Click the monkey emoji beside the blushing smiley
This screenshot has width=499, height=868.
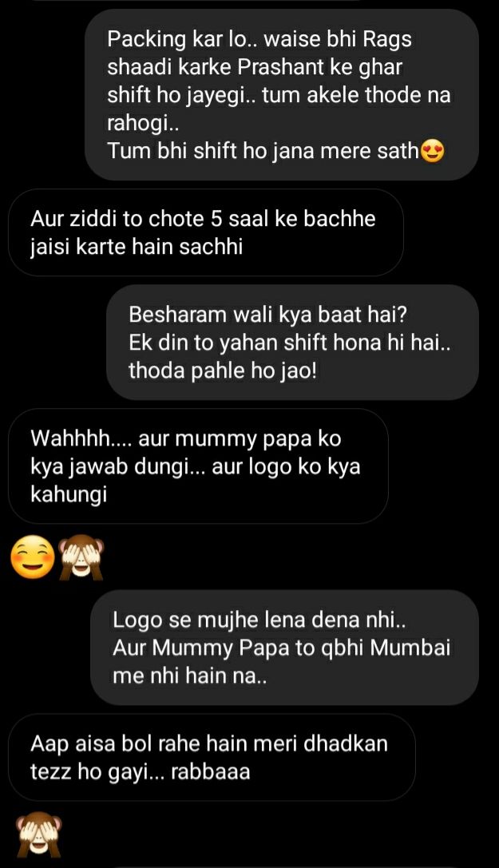[81, 557]
